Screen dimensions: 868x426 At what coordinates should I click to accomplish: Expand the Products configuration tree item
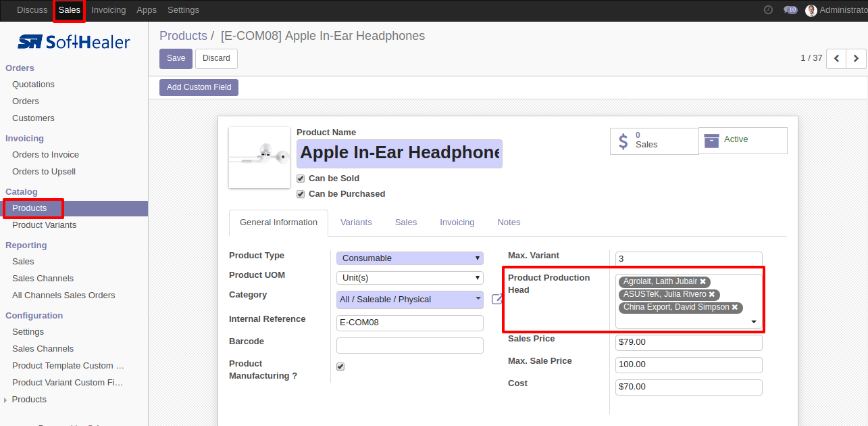pos(6,400)
